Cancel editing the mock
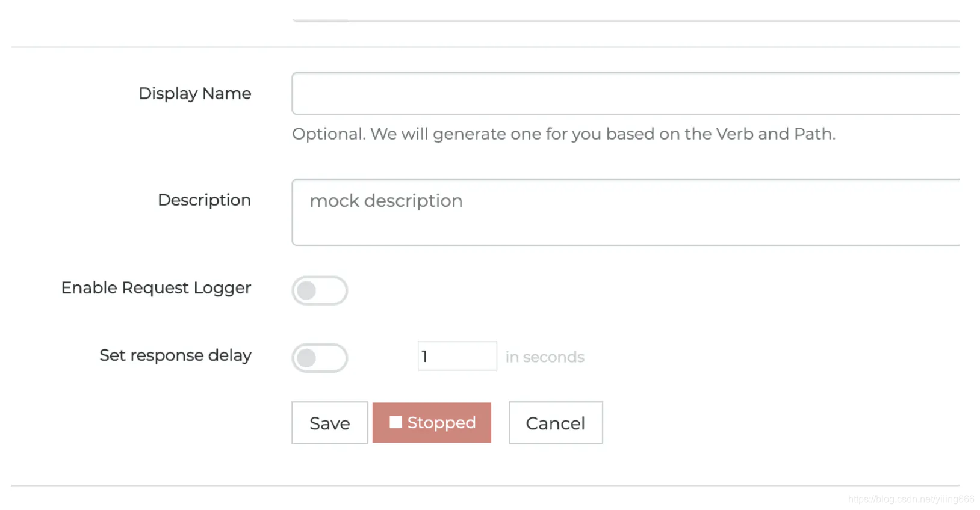The height and width of the screenshot is (510, 980). [x=556, y=423]
